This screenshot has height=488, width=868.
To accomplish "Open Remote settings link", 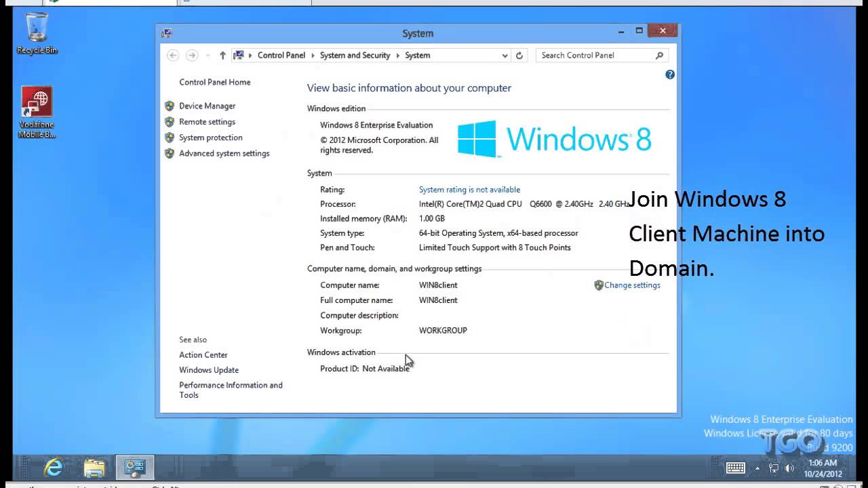I will (208, 122).
